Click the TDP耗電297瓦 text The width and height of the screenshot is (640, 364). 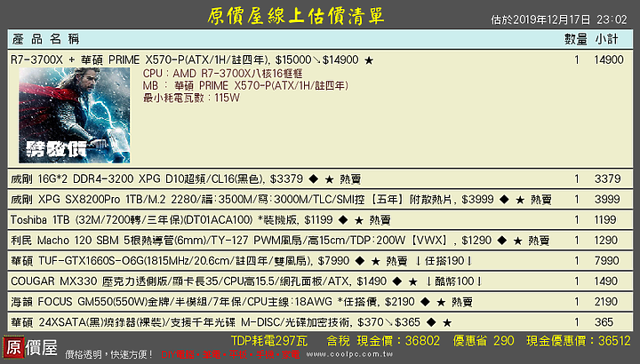[269, 341]
